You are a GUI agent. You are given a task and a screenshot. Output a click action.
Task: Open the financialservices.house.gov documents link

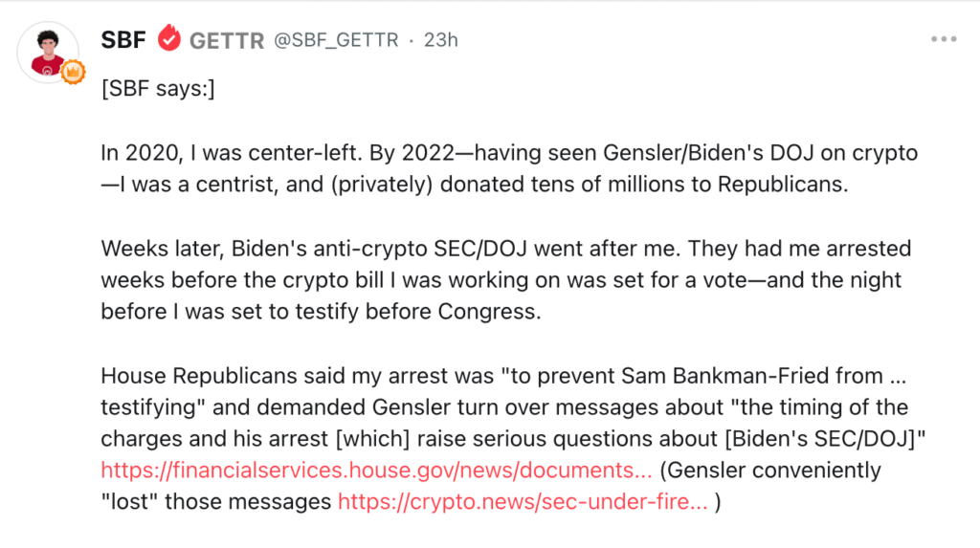coord(377,471)
